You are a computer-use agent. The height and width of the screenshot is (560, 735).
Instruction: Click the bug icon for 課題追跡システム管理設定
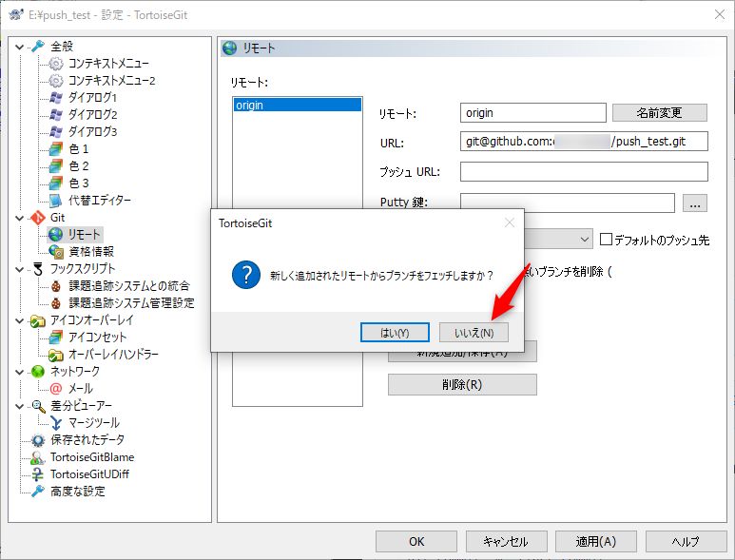(56, 303)
